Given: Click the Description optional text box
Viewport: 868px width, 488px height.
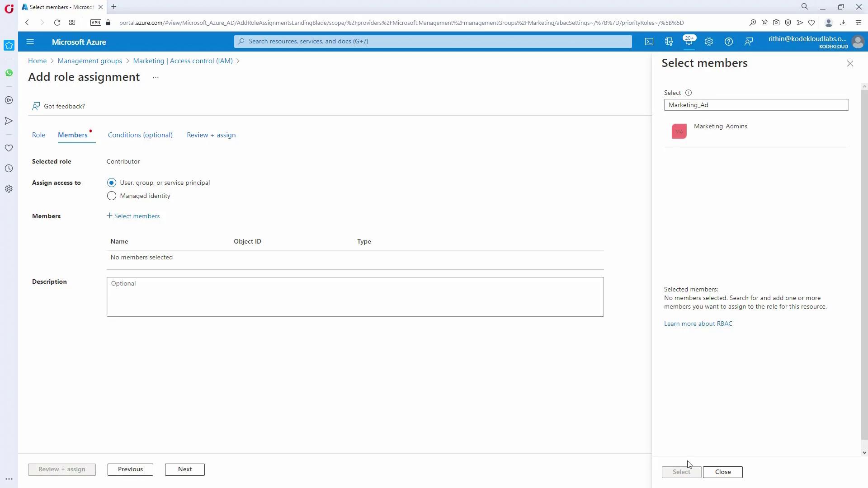Looking at the screenshot, I should click(355, 297).
